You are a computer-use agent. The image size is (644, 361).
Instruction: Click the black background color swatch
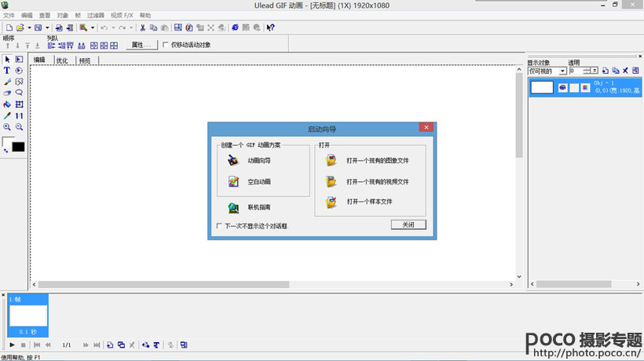pyautogui.click(x=18, y=147)
